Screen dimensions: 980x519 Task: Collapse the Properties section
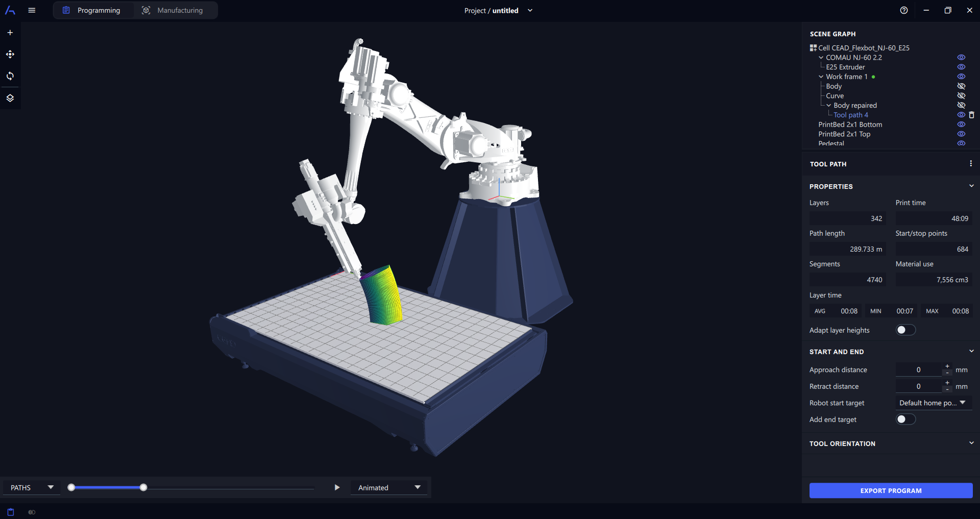[971, 186]
